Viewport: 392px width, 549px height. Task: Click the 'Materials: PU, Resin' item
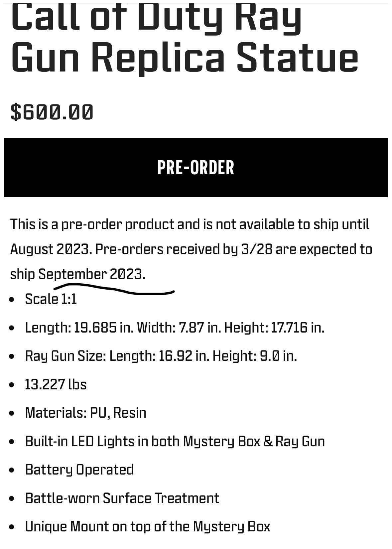pyautogui.click(x=85, y=413)
